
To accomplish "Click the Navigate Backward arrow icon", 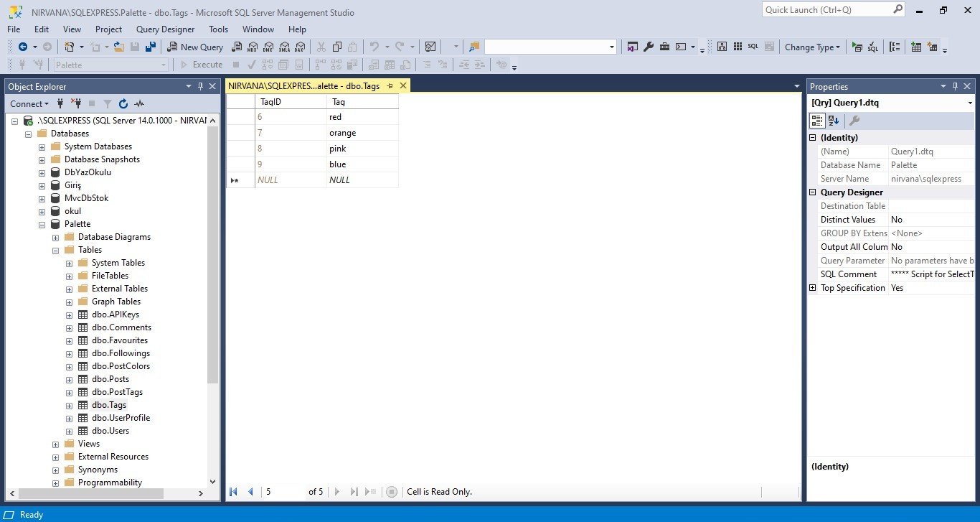I will pyautogui.click(x=23, y=47).
